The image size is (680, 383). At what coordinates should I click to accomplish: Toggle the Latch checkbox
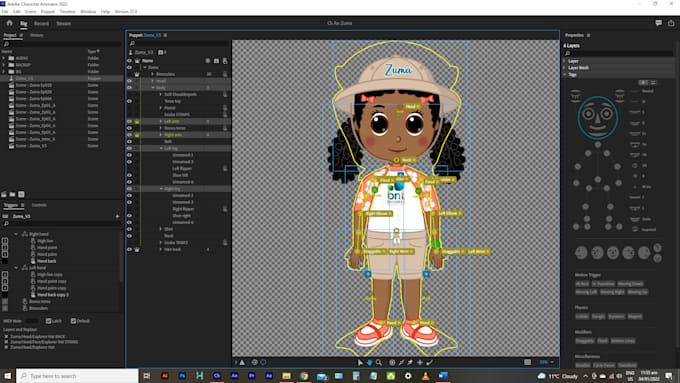click(48, 321)
